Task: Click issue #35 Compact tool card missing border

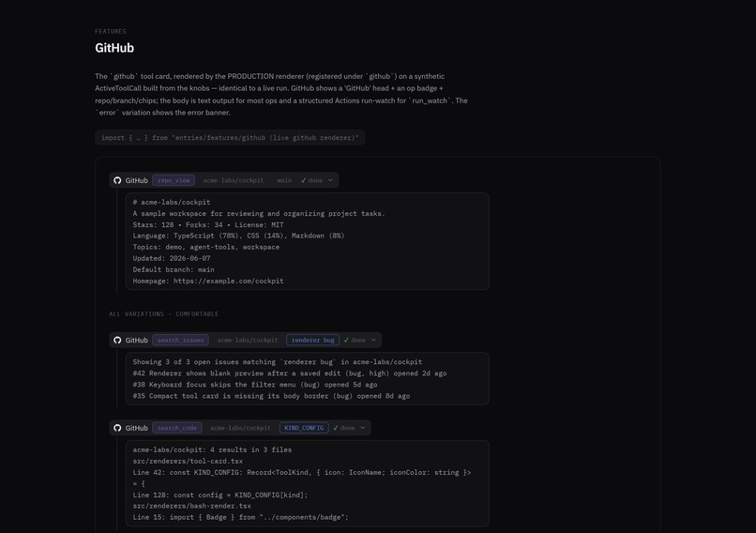Action: pos(271,396)
